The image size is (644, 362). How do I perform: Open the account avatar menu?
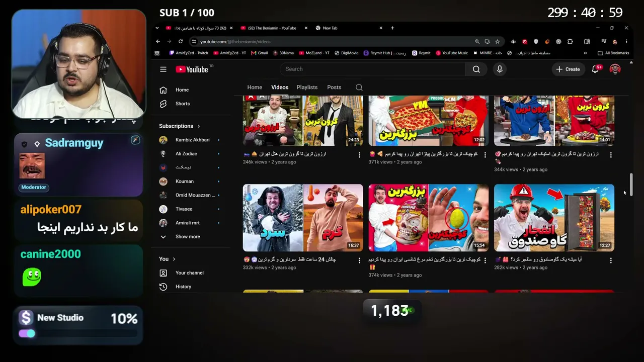615,69
